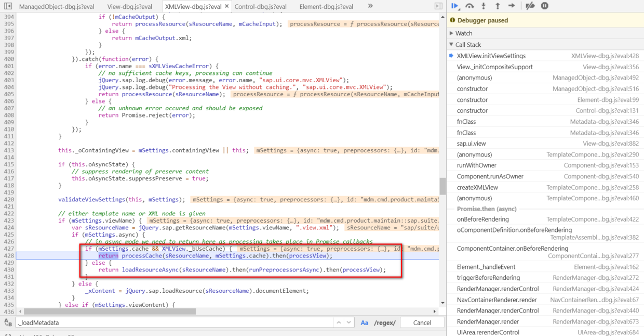Open the more tabs overflow chevron

(370, 6)
